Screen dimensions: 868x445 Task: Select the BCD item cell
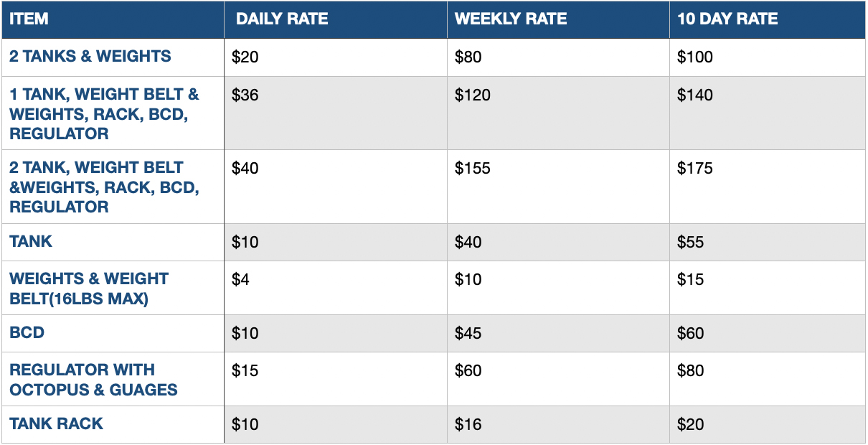(x=27, y=332)
